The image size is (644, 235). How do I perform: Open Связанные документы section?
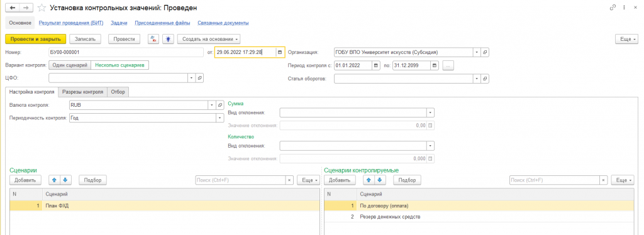pyautogui.click(x=223, y=23)
